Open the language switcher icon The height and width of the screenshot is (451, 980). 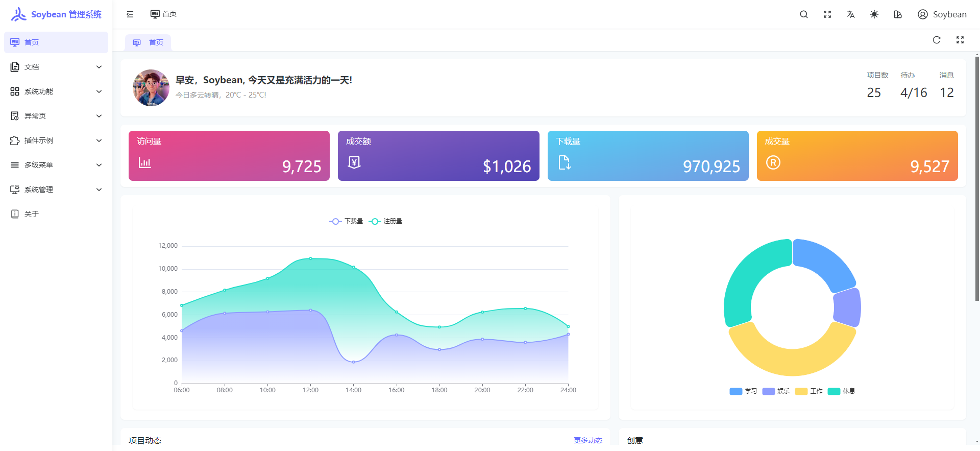[850, 14]
